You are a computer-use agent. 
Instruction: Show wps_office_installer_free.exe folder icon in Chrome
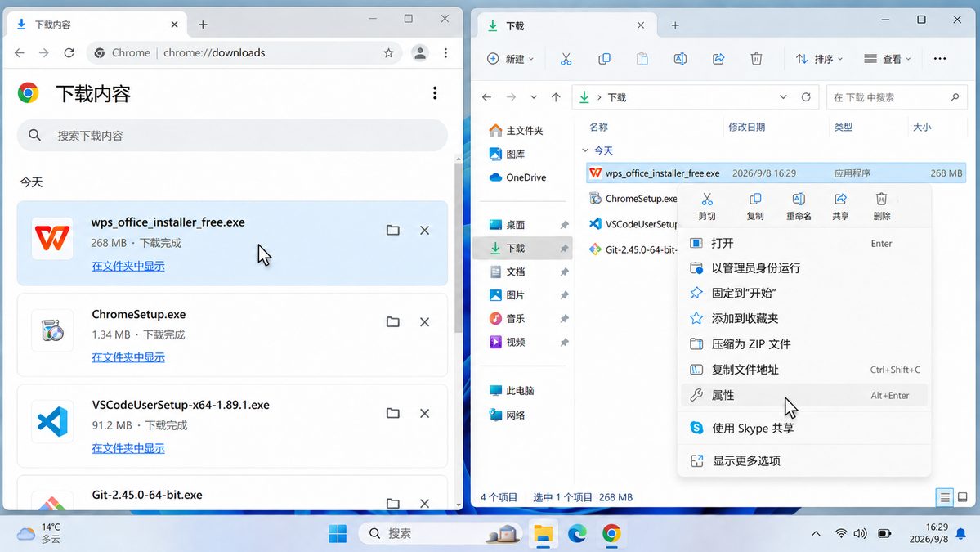[x=392, y=230]
